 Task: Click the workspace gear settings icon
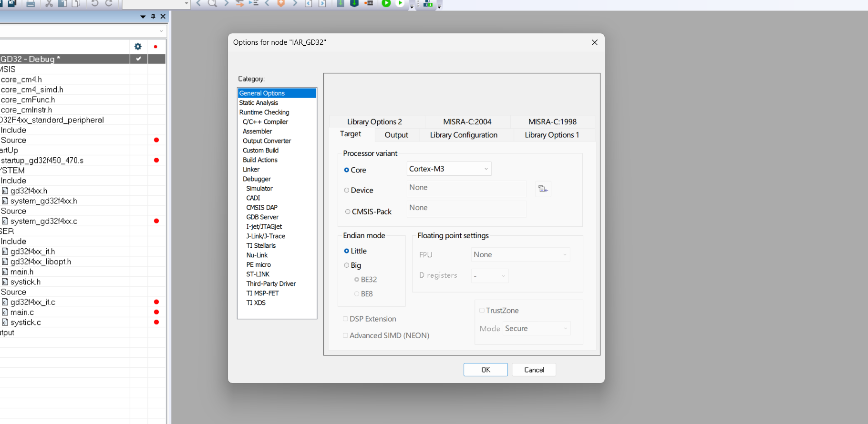138,46
